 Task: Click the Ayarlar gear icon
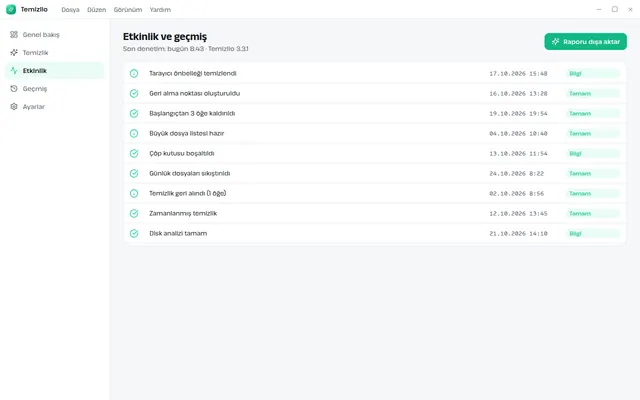[14, 107]
